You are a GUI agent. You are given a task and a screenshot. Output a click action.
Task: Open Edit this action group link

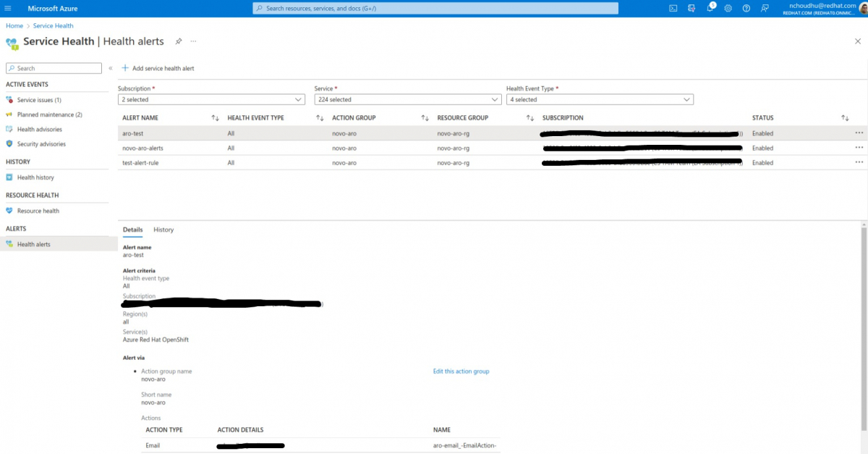pyautogui.click(x=461, y=371)
